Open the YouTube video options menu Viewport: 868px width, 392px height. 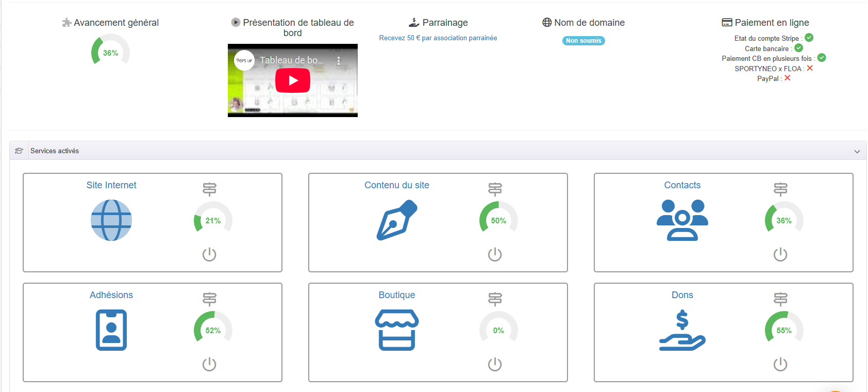point(339,60)
